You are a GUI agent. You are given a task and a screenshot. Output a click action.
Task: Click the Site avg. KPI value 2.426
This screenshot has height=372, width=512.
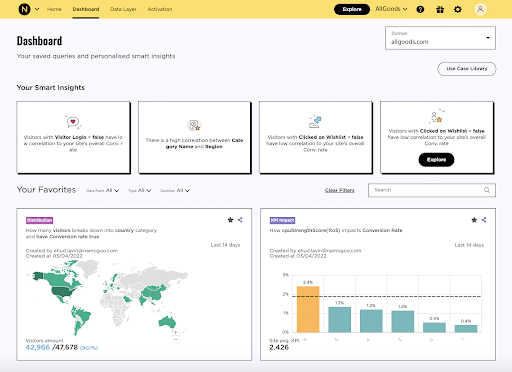tap(279, 347)
